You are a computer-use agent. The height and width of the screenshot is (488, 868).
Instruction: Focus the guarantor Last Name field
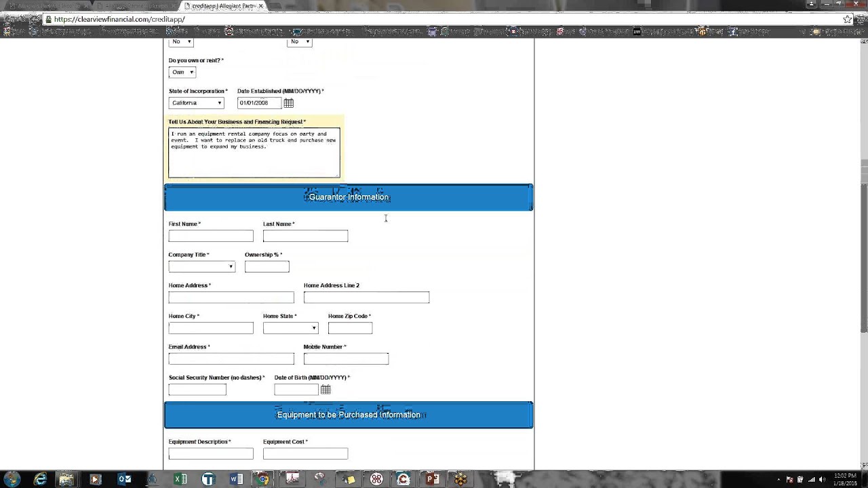click(x=306, y=236)
